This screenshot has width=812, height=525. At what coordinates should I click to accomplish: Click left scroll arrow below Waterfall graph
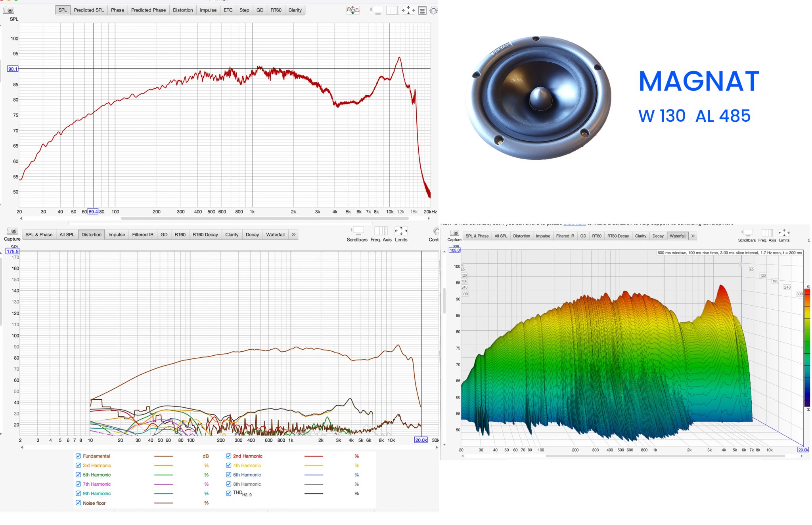coord(462,456)
